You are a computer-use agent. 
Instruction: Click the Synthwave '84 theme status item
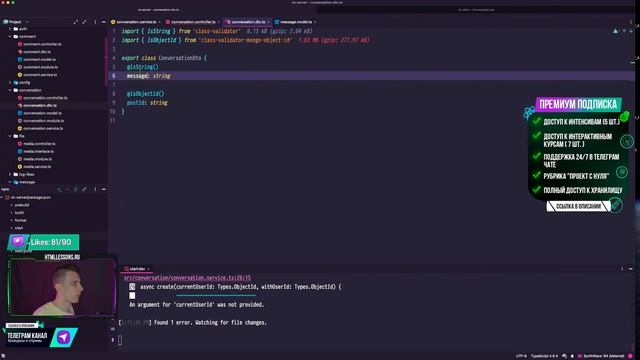[604, 356]
